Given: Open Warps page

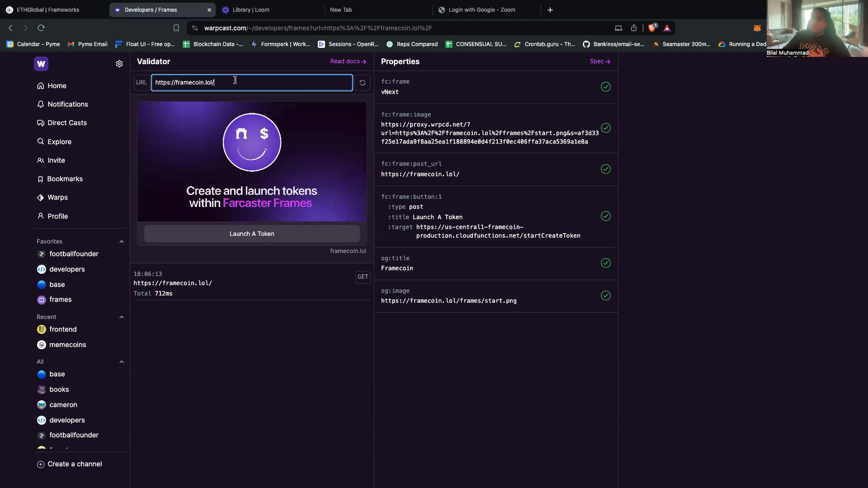Looking at the screenshot, I should point(52,197).
